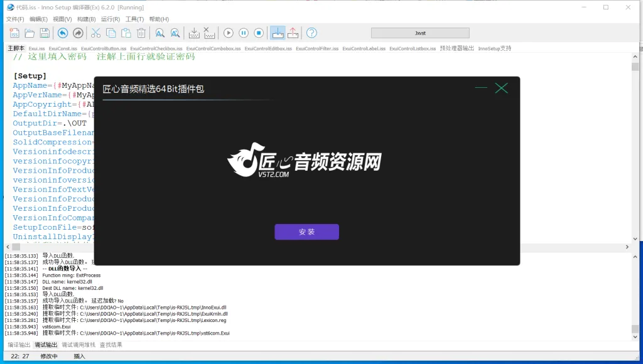Create a new ISS script file
Image resolution: width=643 pixels, height=364 pixels.
tap(14, 33)
